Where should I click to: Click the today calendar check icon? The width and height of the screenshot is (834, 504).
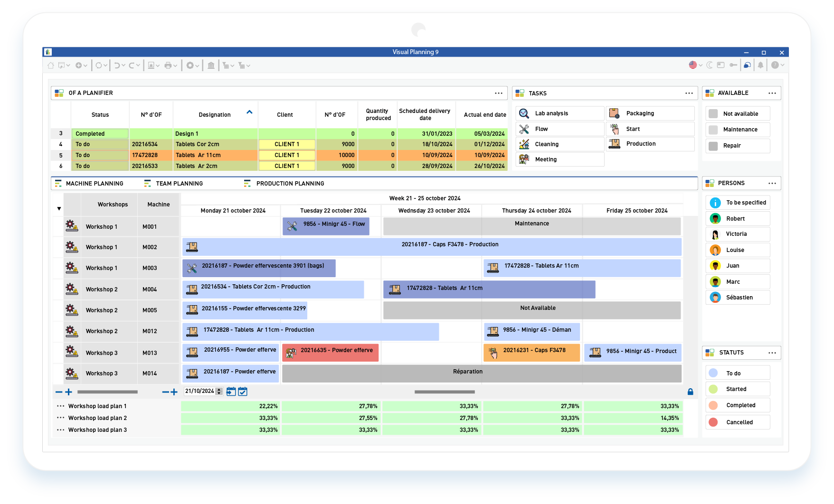(x=243, y=392)
